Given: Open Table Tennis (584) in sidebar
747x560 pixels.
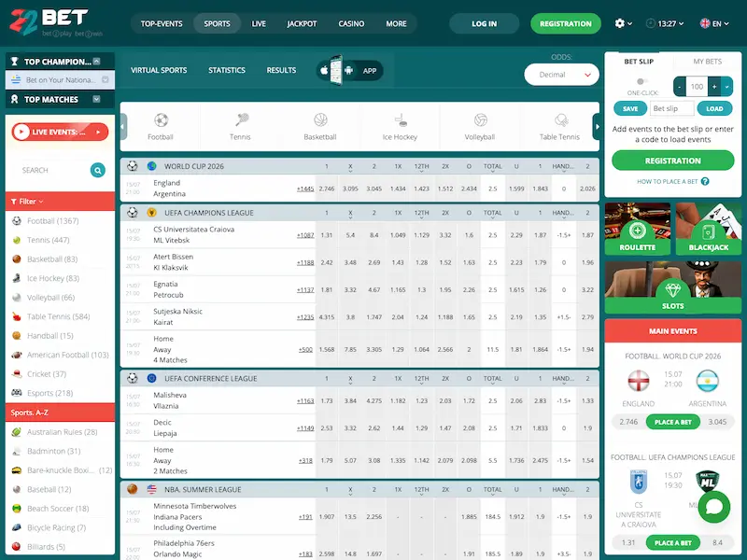Looking at the screenshot, I should point(59,316).
